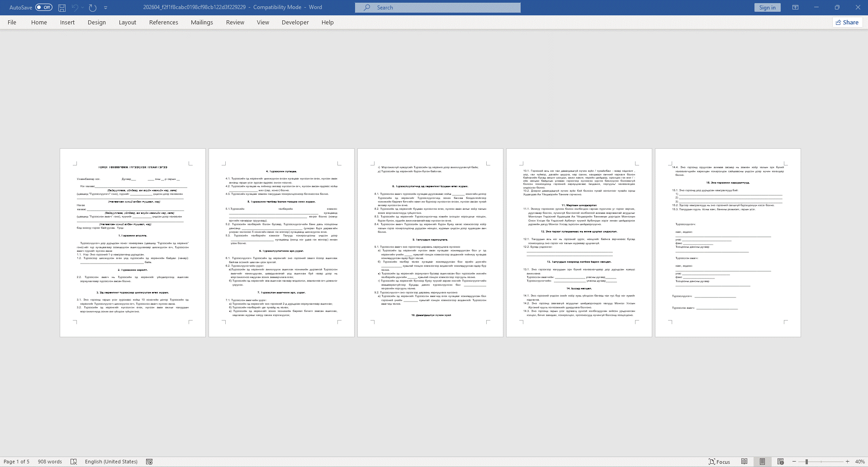The height and width of the screenshot is (467, 868).
Task: Click the Save icon in title bar
Action: (x=62, y=8)
